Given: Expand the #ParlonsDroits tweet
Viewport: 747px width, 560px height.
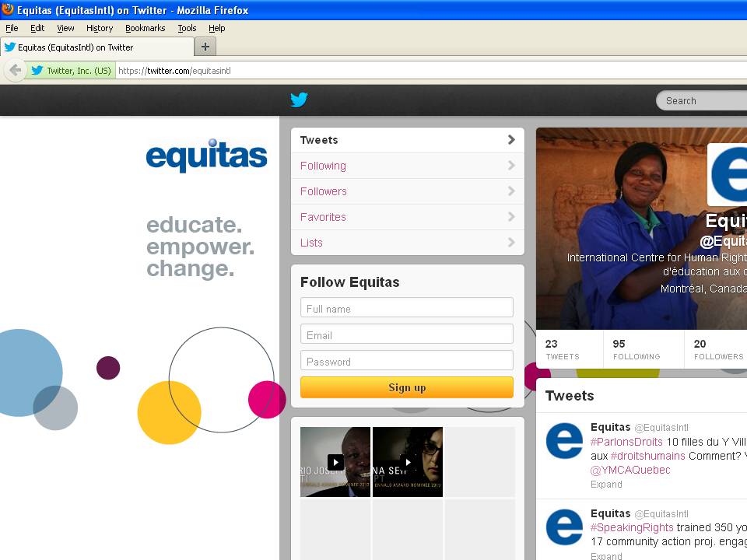Looking at the screenshot, I should point(606,485).
